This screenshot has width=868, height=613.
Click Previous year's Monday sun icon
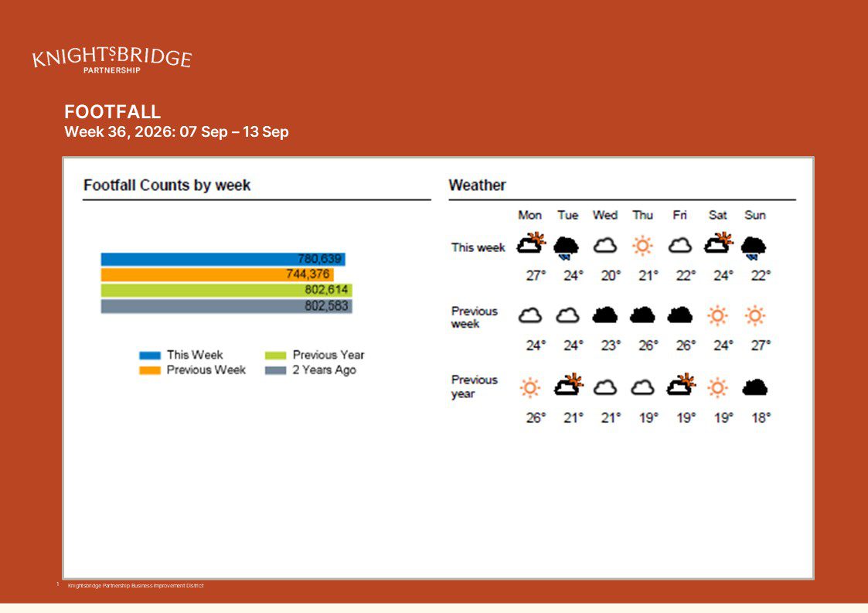529,387
